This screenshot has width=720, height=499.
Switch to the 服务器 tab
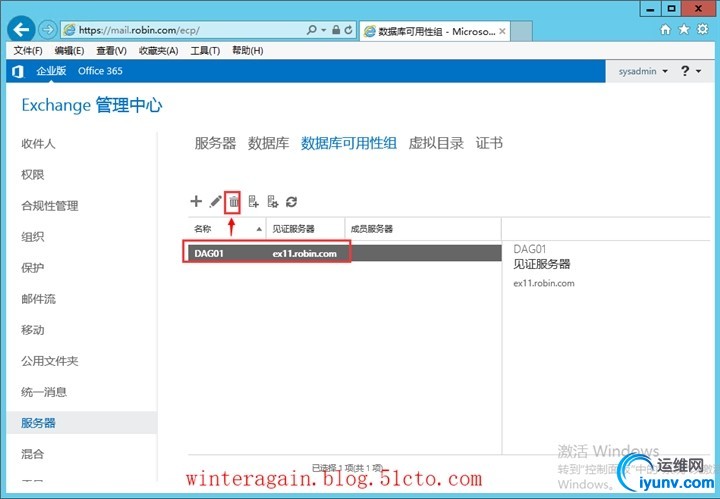215,143
